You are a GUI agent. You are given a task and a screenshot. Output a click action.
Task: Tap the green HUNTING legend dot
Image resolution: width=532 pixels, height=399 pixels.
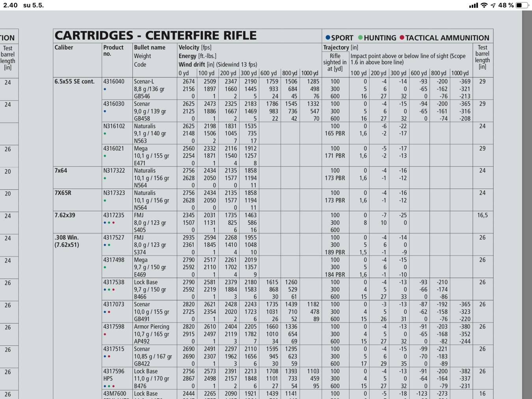coord(360,37)
